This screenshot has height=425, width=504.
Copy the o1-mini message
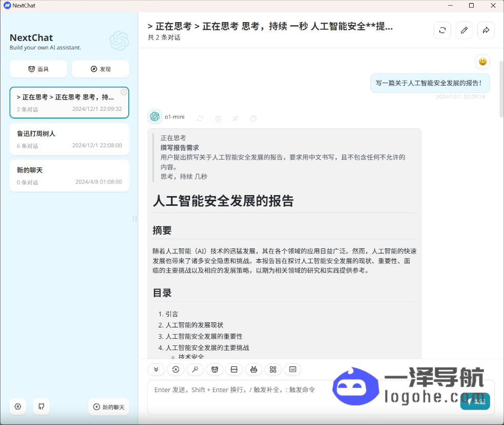pos(254,119)
